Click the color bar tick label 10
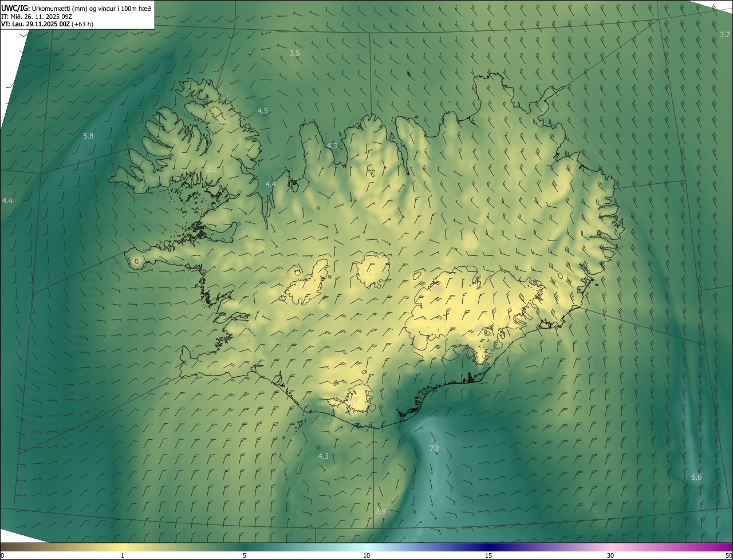 coord(366,555)
